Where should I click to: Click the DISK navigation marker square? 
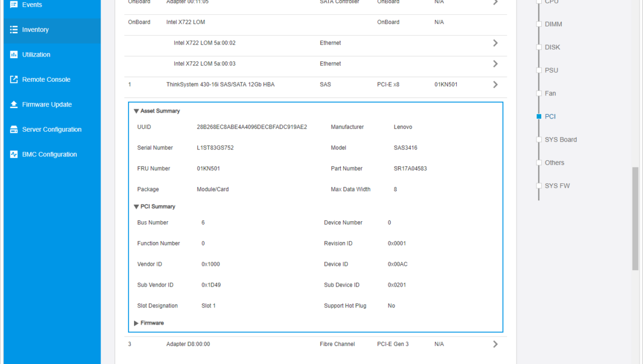coord(539,47)
